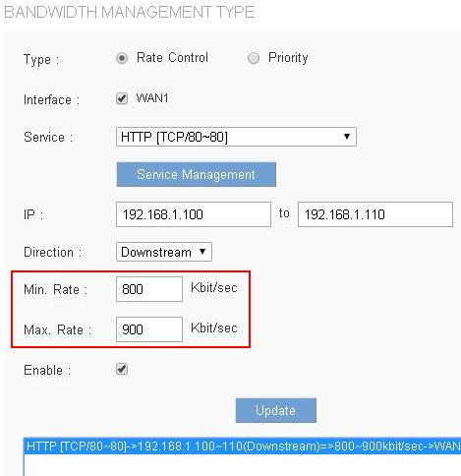461x476 pixels.
Task: Click the Max. Rate input field
Action: [149, 329]
